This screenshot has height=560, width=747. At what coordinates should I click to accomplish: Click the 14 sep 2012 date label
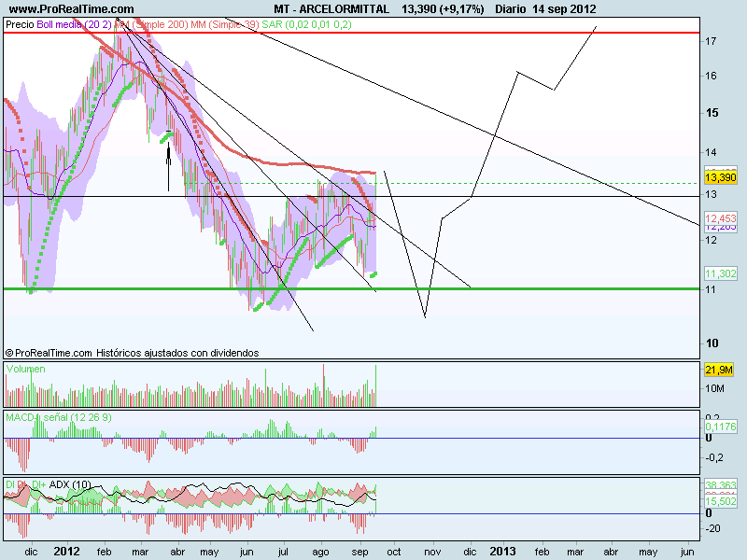[x=564, y=9]
